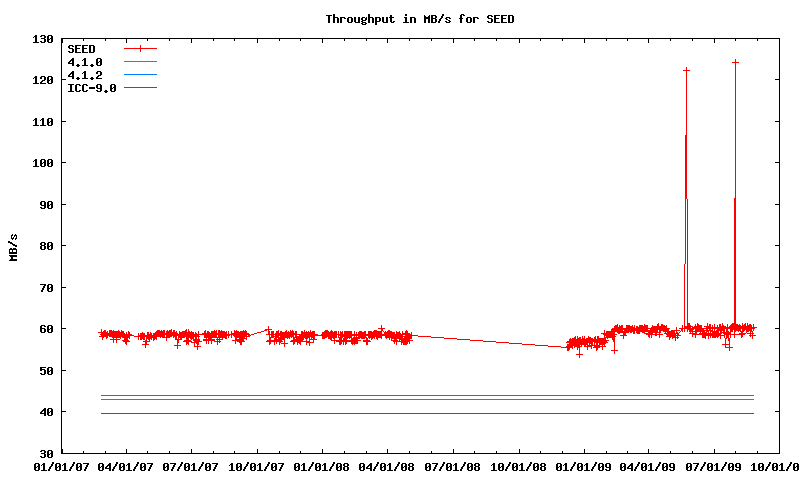Viewport: 800px width, 480px height.
Task: Click the first spike's peak marker near 122 MB/s
Action: pos(686,70)
